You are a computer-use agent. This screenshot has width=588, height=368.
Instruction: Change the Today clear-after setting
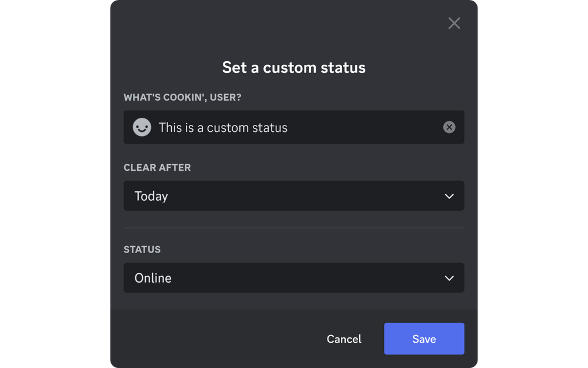294,195
